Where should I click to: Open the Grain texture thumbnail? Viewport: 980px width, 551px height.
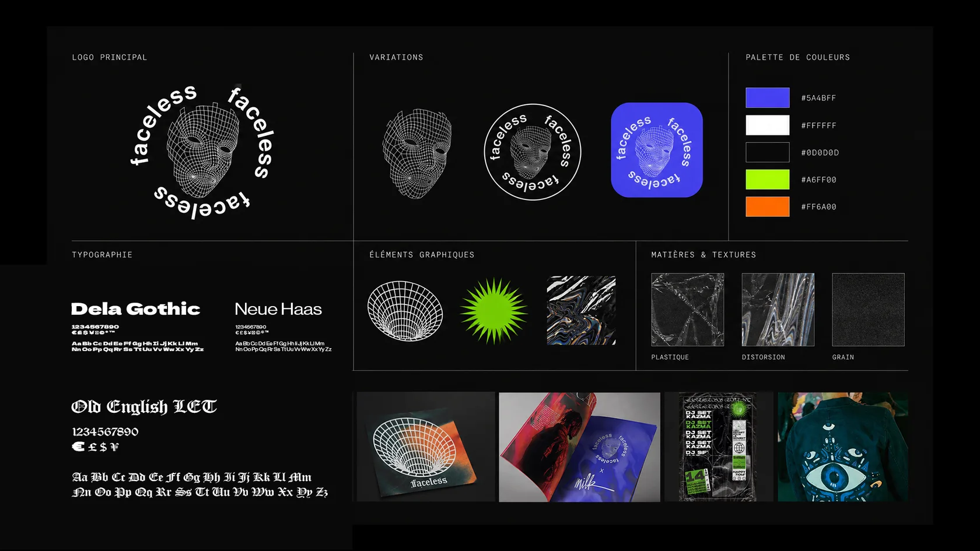[869, 310]
